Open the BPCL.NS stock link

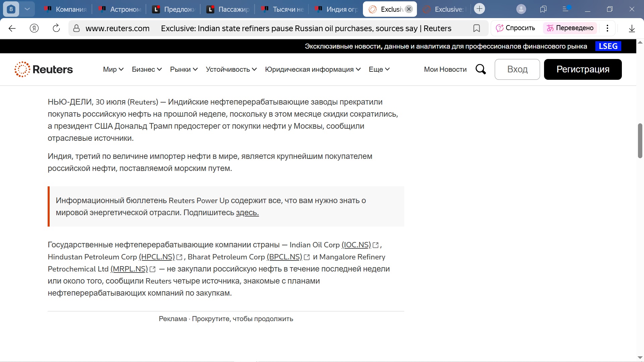284,257
